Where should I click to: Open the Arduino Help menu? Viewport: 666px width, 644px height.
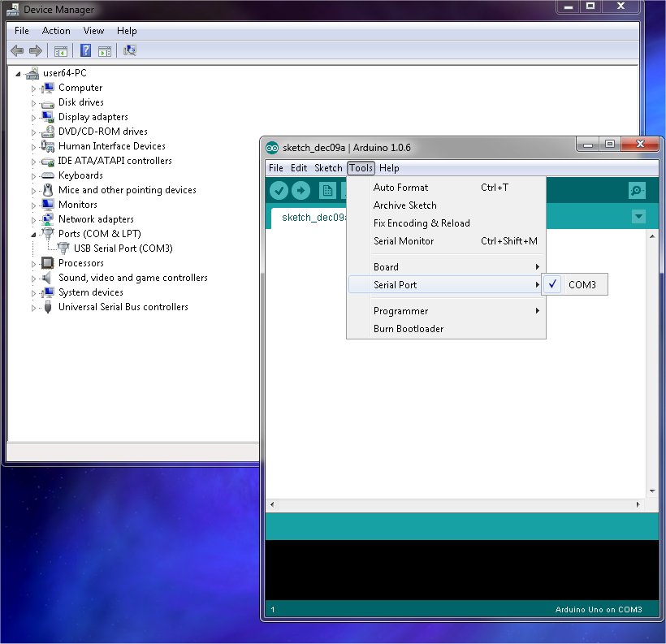pos(389,168)
